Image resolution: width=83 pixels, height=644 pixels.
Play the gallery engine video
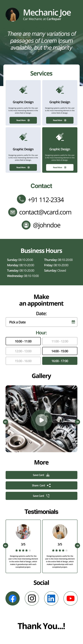(x=41, y=420)
